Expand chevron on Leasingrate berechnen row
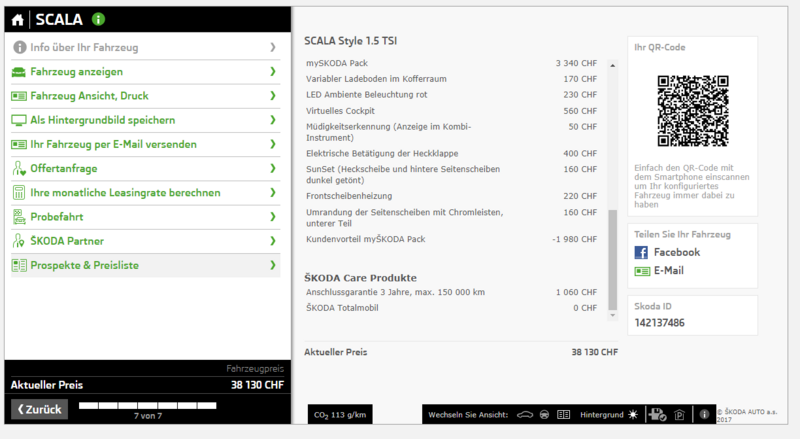 pyautogui.click(x=273, y=192)
